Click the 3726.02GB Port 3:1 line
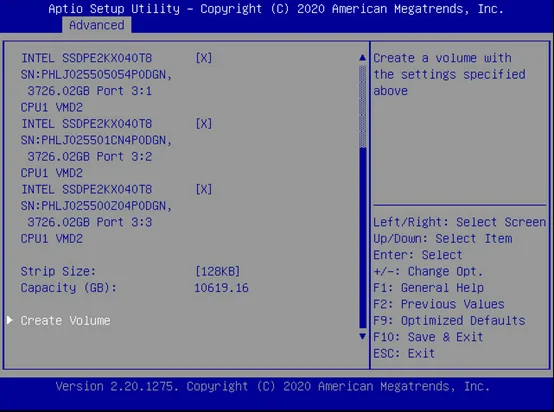 [90, 91]
